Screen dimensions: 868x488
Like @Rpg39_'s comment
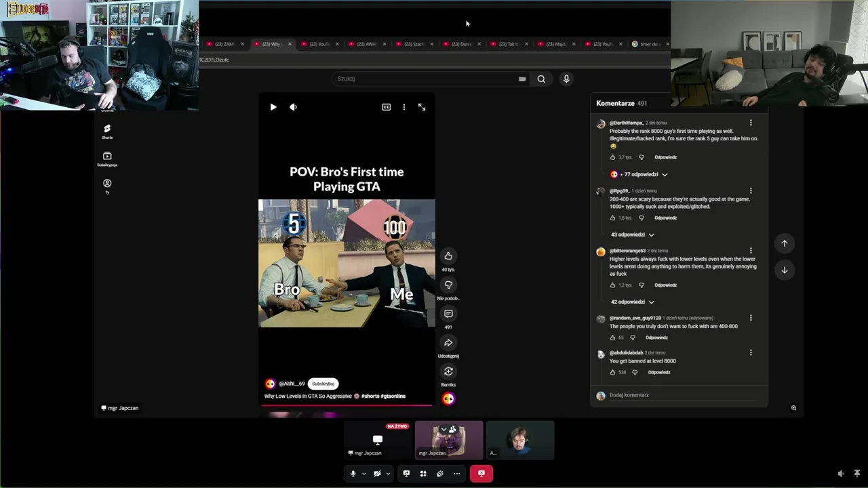click(612, 218)
